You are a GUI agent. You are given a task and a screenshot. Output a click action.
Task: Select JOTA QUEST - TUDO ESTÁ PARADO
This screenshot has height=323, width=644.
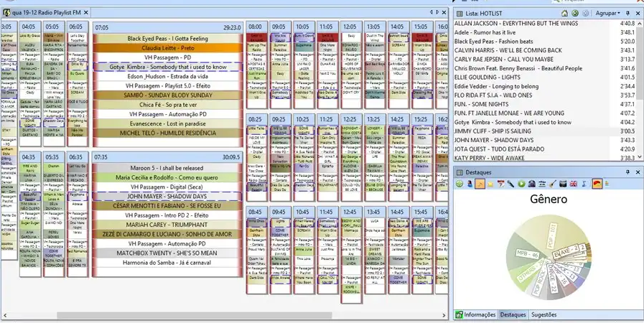click(x=544, y=149)
